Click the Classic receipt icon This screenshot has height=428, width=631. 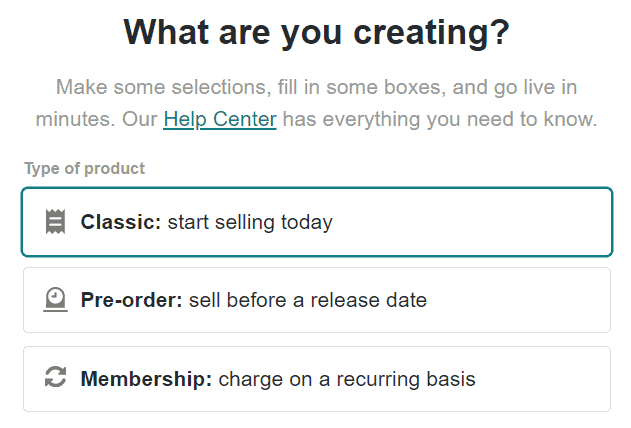click(56, 222)
